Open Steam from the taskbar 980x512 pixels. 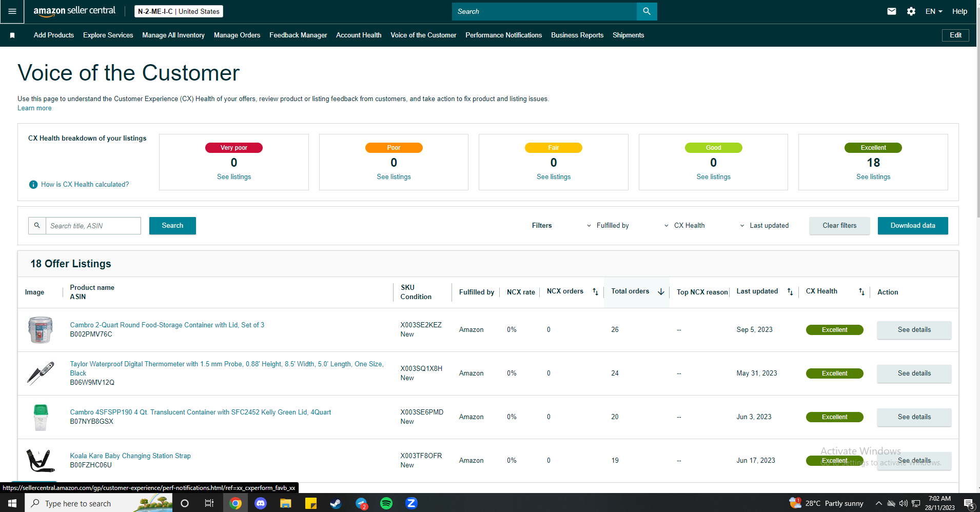(336, 503)
